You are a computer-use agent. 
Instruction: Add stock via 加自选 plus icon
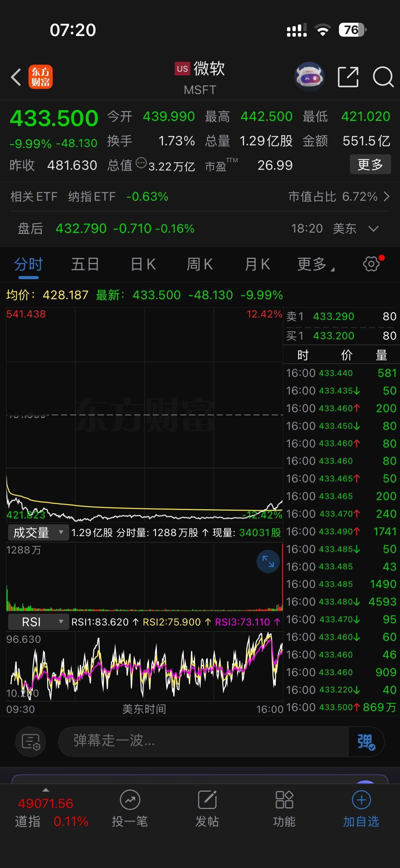[x=361, y=800]
